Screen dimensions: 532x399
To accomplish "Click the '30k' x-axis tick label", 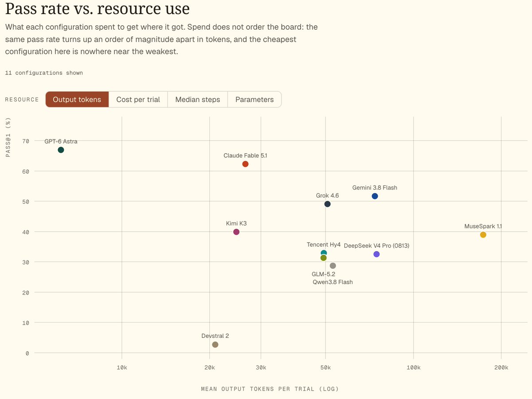I will (261, 367).
